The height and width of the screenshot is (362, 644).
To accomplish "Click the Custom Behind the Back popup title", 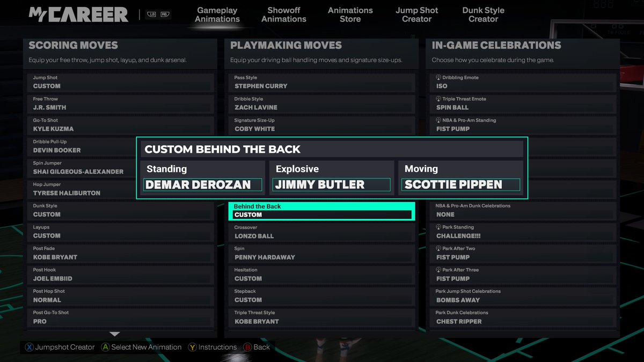I will [x=223, y=150].
